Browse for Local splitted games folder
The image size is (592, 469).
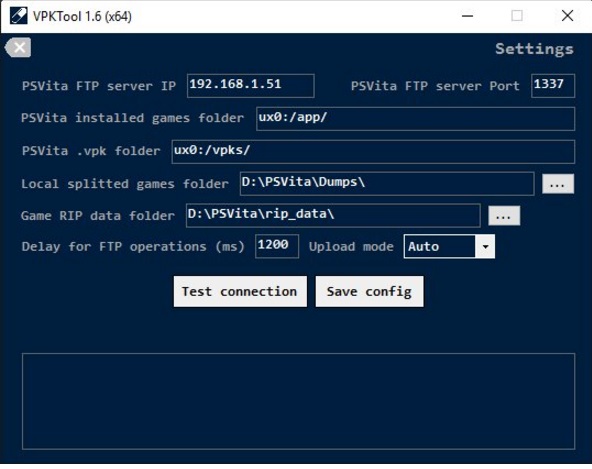(x=558, y=184)
